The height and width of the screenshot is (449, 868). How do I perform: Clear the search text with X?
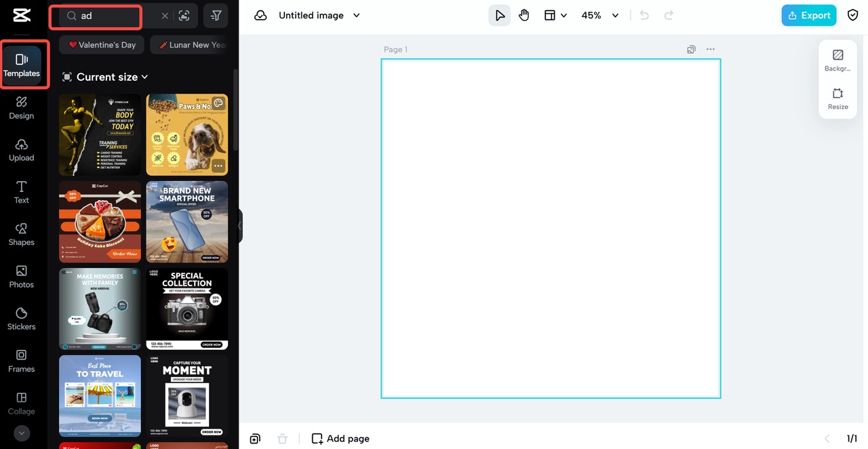165,16
